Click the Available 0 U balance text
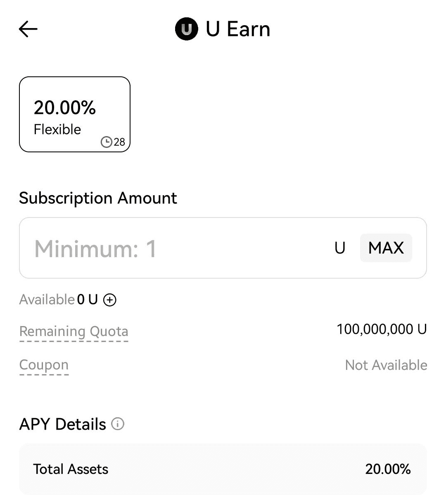Viewport: 446px width, 504px height. (x=58, y=299)
